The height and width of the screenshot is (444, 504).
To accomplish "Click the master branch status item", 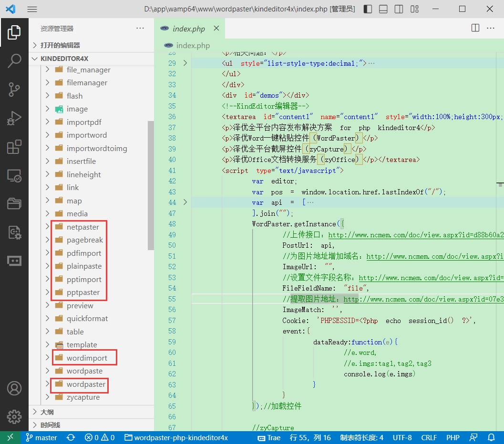I will pos(41,437).
